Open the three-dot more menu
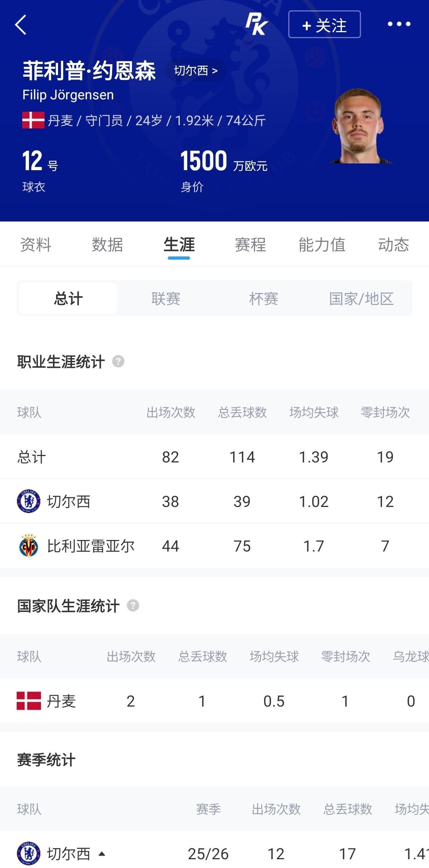 399,24
